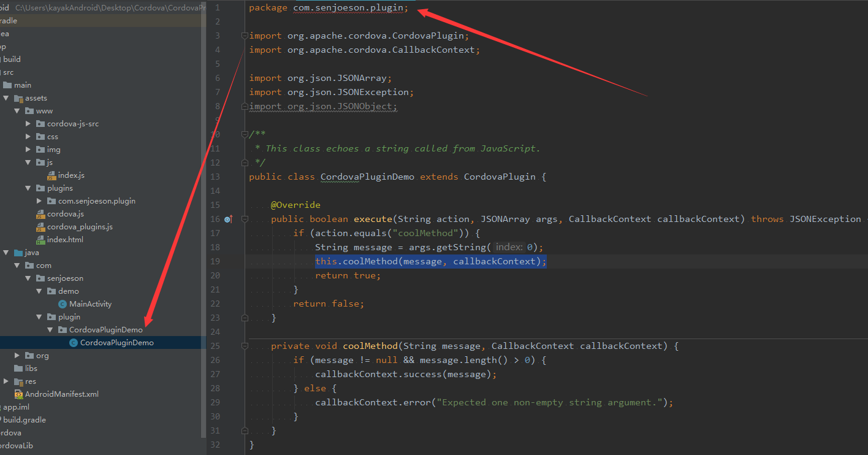
Task: Collapse the www folder node
Action: 17,111
